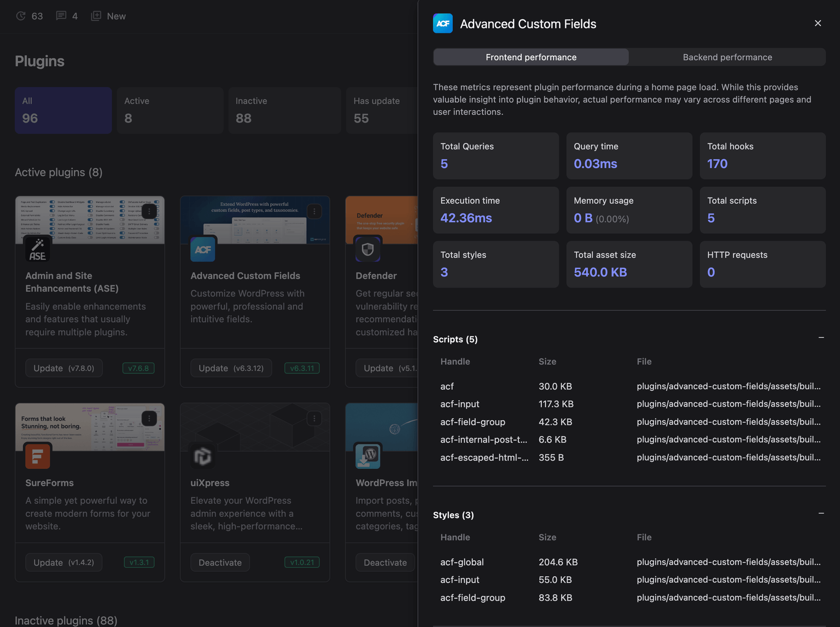Viewport: 840px width, 627px height.
Task: Click the Execution time 42.36ms card
Action: pos(496,210)
